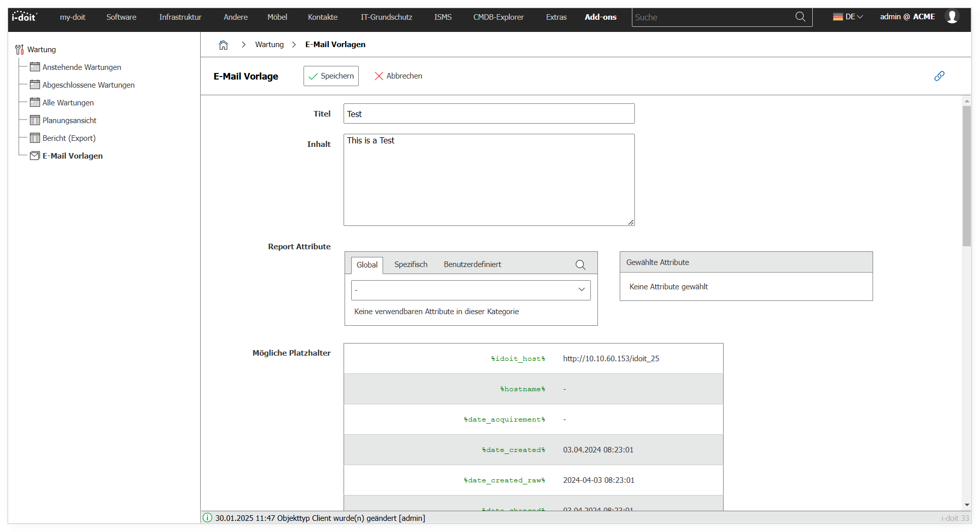Open the DE language dropdown
980x532 pixels.
(847, 17)
